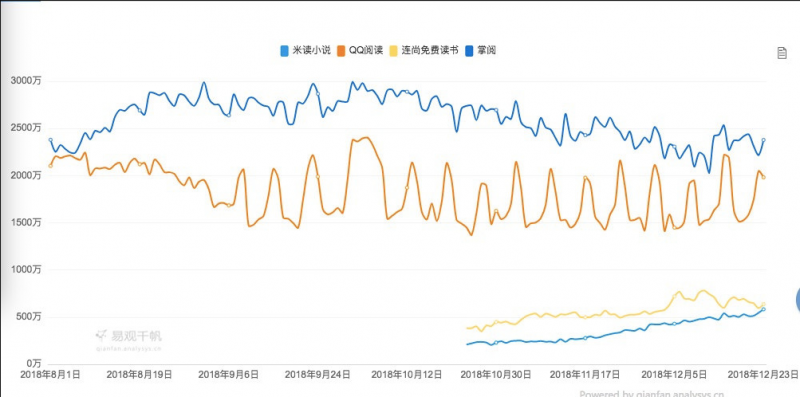The height and width of the screenshot is (397, 800).
Task: Toggle 米读小说 series in legend
Action: tap(306, 50)
